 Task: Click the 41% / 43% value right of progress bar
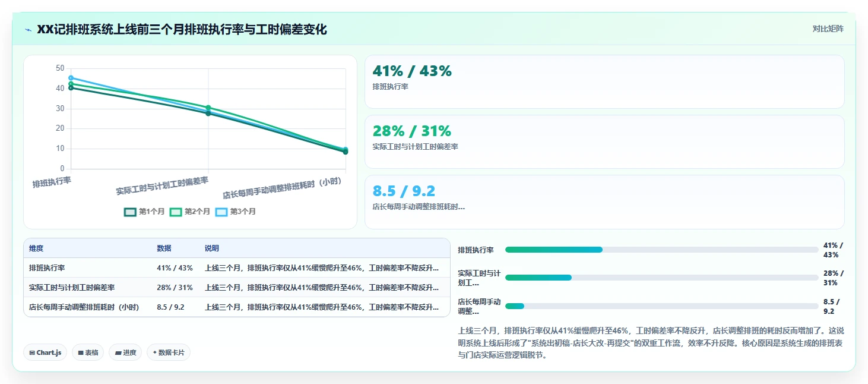tap(833, 250)
